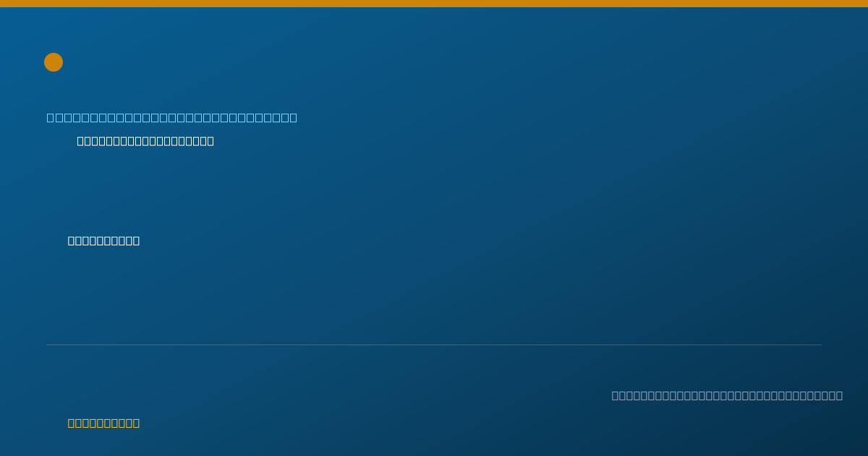The image size is (868, 456).
Task: Click the short white text line mid-left
Action: [x=103, y=240]
